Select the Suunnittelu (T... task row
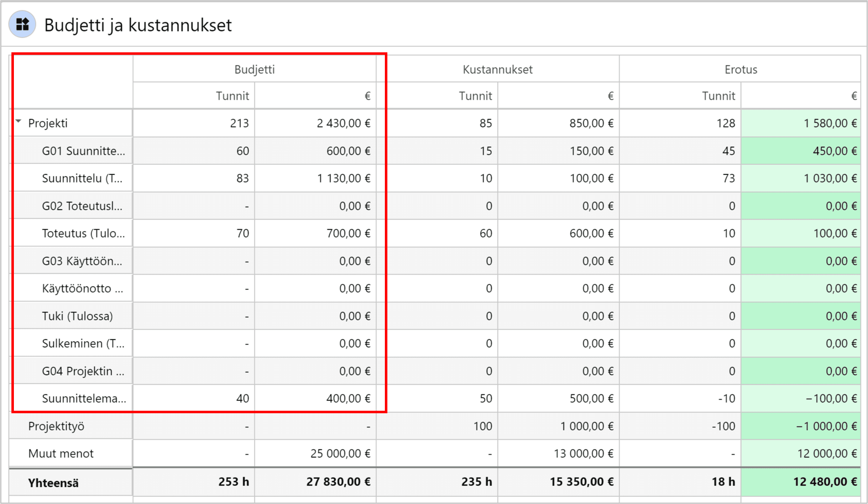 coord(82,178)
